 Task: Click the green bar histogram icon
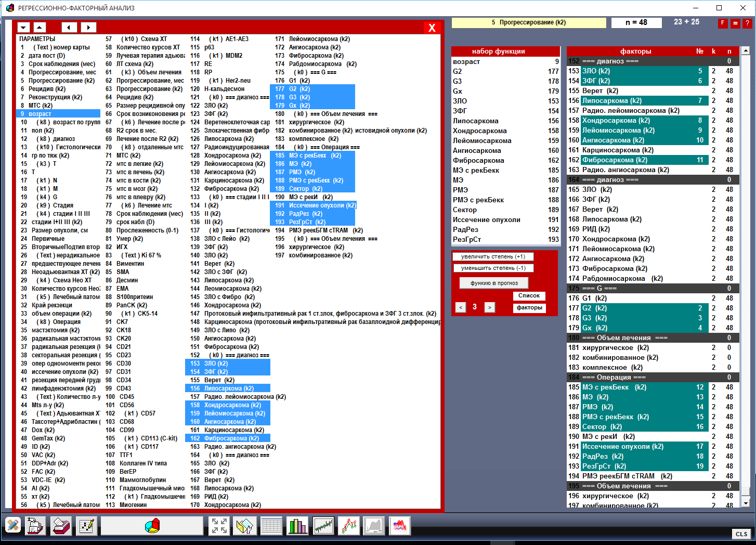[297, 526]
